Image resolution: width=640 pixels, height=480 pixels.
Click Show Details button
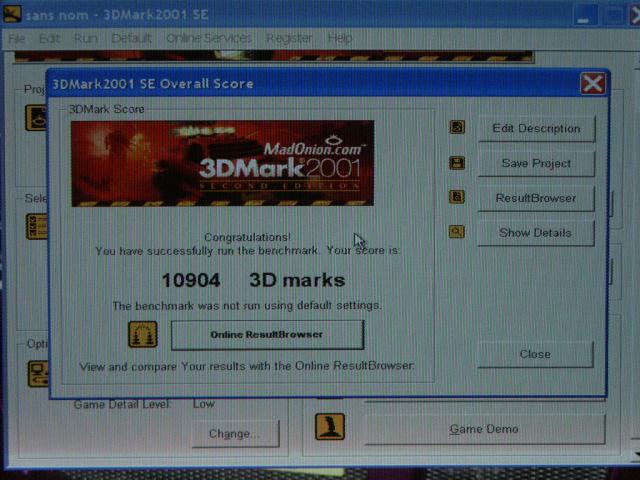click(536, 233)
